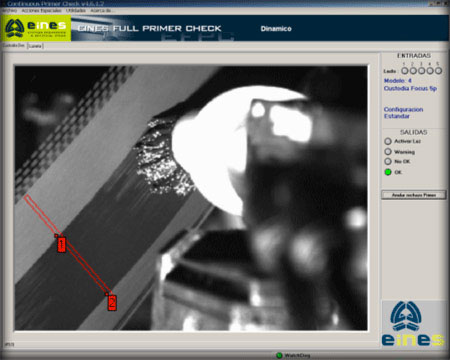Select red ROI marker 1 on the camera image
The height and width of the screenshot is (360, 450).
pyautogui.click(x=61, y=245)
